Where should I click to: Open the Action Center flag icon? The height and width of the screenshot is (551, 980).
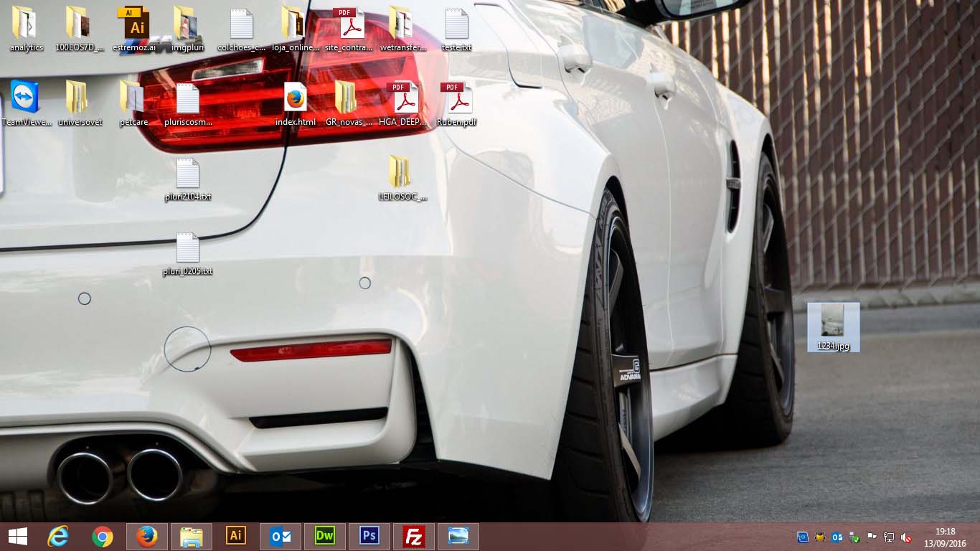tap(872, 537)
